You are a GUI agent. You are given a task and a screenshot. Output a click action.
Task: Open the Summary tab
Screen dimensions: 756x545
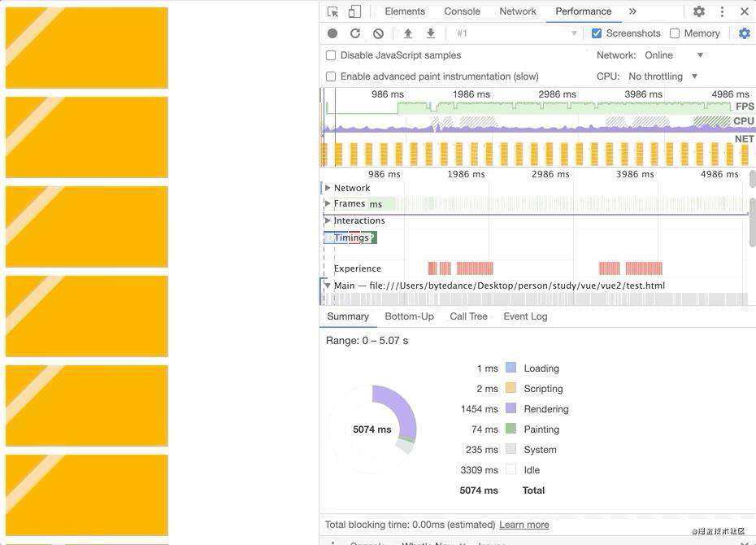point(348,316)
